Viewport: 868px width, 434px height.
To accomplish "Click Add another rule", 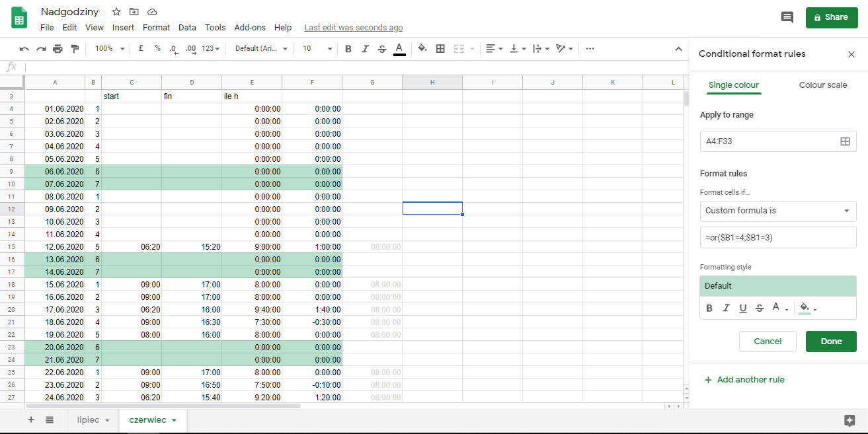I will pyautogui.click(x=744, y=379).
